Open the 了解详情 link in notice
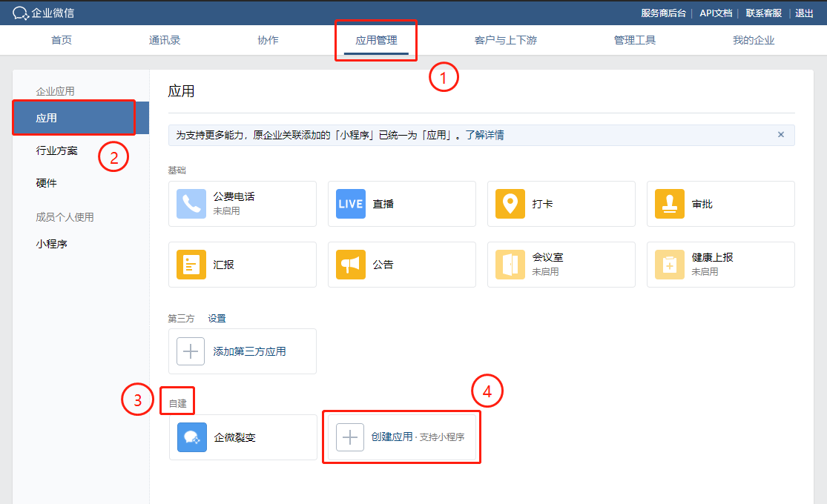 coord(485,136)
